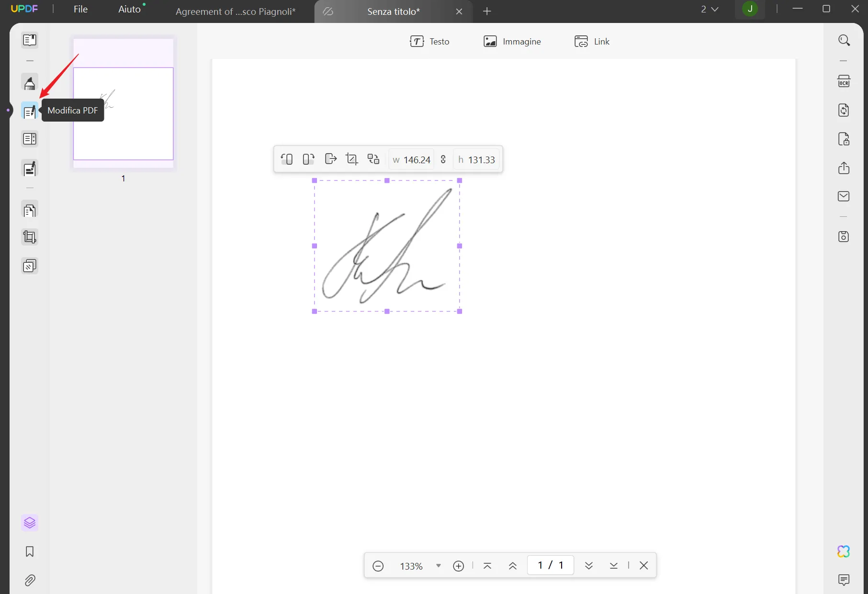Screen dimensions: 868x594
Task: Open the Share file icon in right sidebar
Action: 844,168
